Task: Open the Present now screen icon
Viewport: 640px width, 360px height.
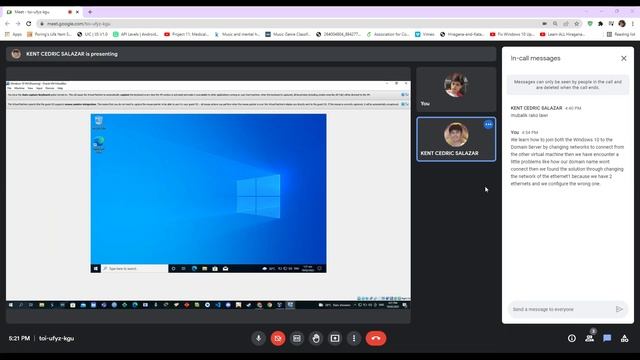Action: click(x=335, y=338)
